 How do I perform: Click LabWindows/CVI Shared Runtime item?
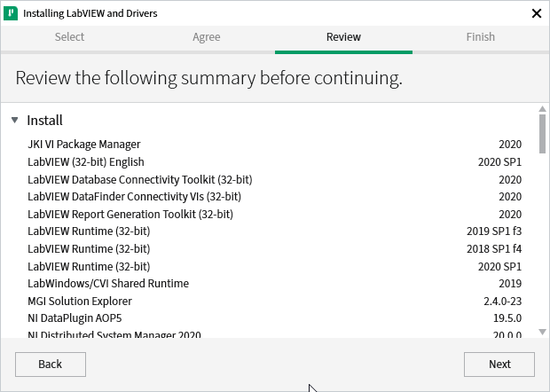(x=107, y=284)
